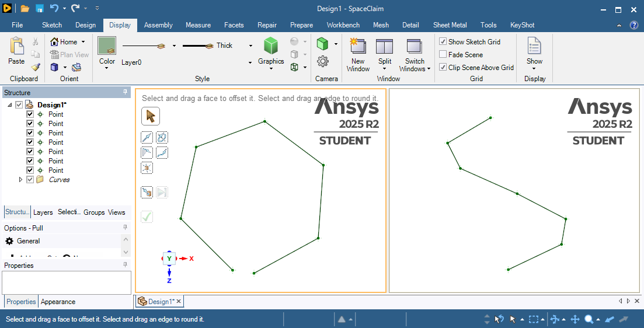Uncheck the first Point's visibility checkbox
Screen dimensions: 644x328
point(30,114)
